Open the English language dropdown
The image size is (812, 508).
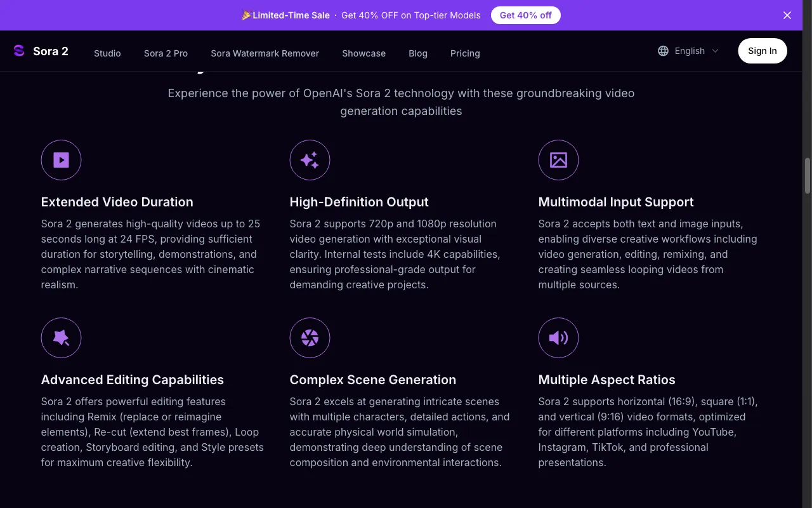688,51
